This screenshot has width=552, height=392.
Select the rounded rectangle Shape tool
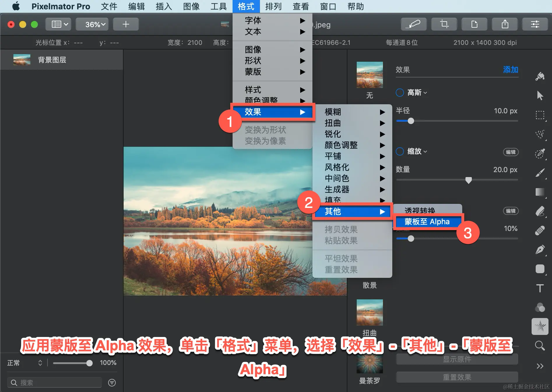point(540,269)
